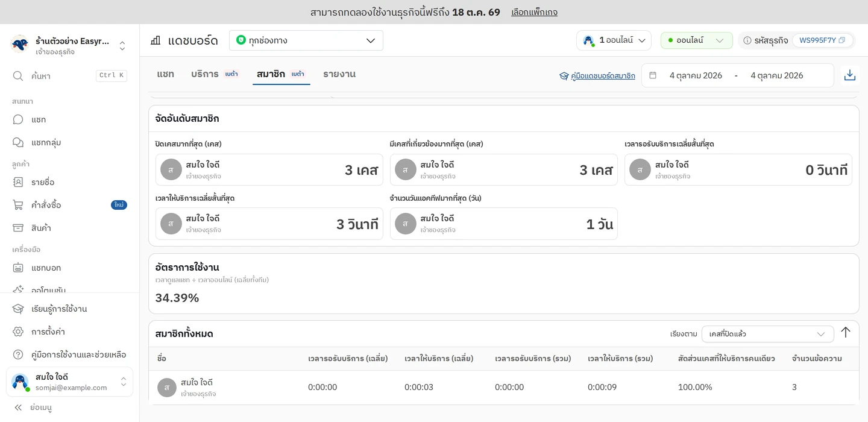The height and width of the screenshot is (422, 868).
Task: Open เรียนรู้การใช้งาน graduation cap icon
Action: (18, 309)
